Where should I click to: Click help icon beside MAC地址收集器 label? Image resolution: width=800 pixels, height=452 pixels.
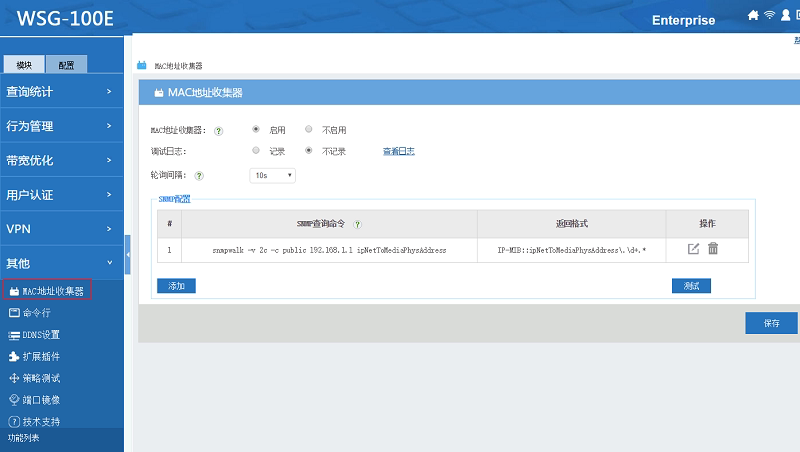click(x=218, y=131)
